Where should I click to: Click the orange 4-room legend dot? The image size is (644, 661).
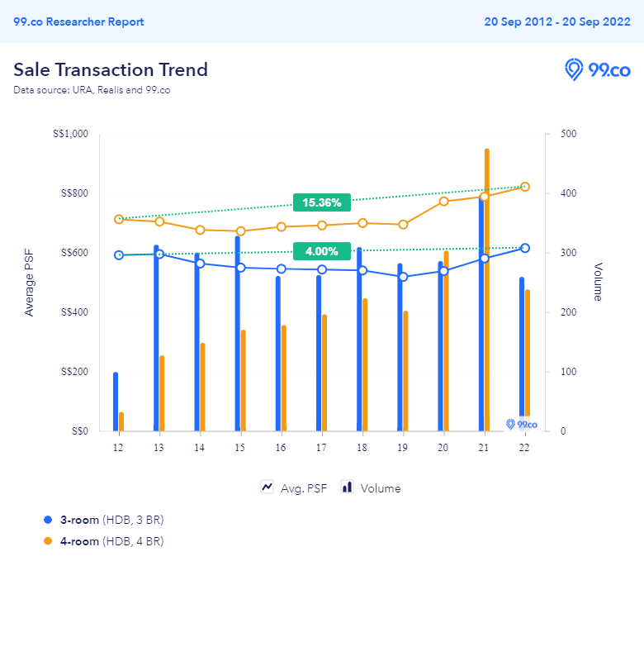click(x=48, y=541)
